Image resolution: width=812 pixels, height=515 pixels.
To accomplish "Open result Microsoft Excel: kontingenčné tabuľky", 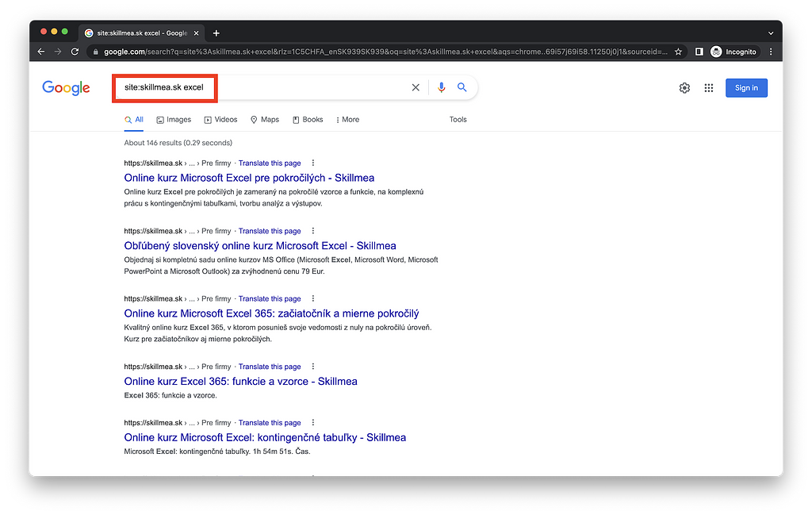I will point(265,438).
